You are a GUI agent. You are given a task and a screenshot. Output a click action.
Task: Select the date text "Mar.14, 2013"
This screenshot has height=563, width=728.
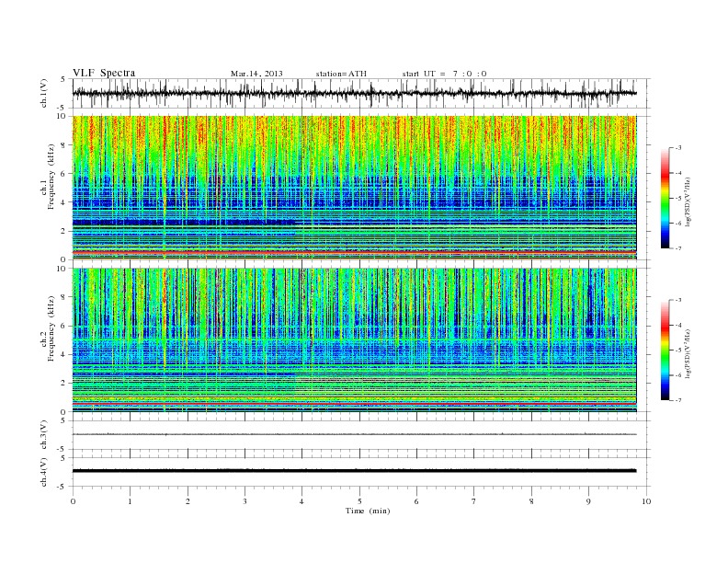coord(256,74)
